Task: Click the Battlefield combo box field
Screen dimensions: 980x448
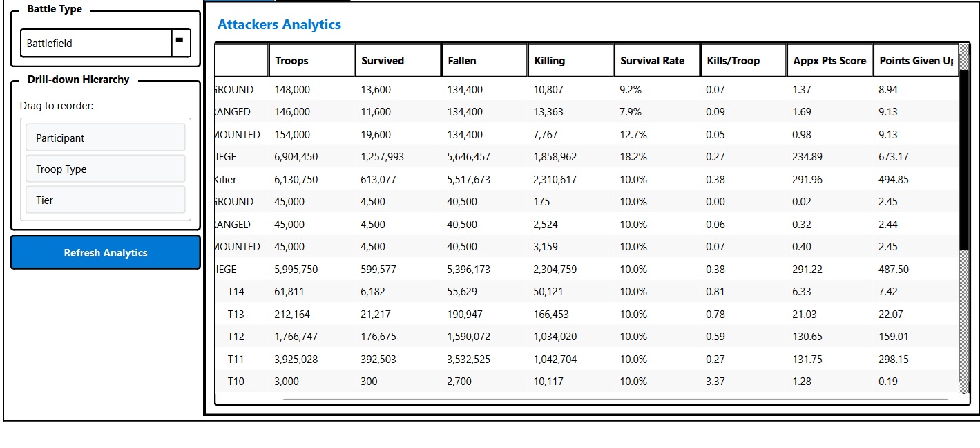Action: click(x=96, y=43)
